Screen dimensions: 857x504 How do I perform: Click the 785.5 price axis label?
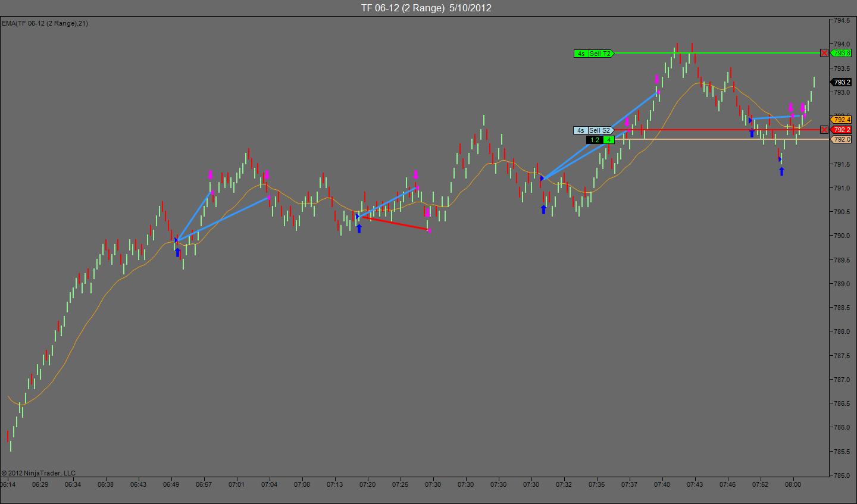point(842,452)
